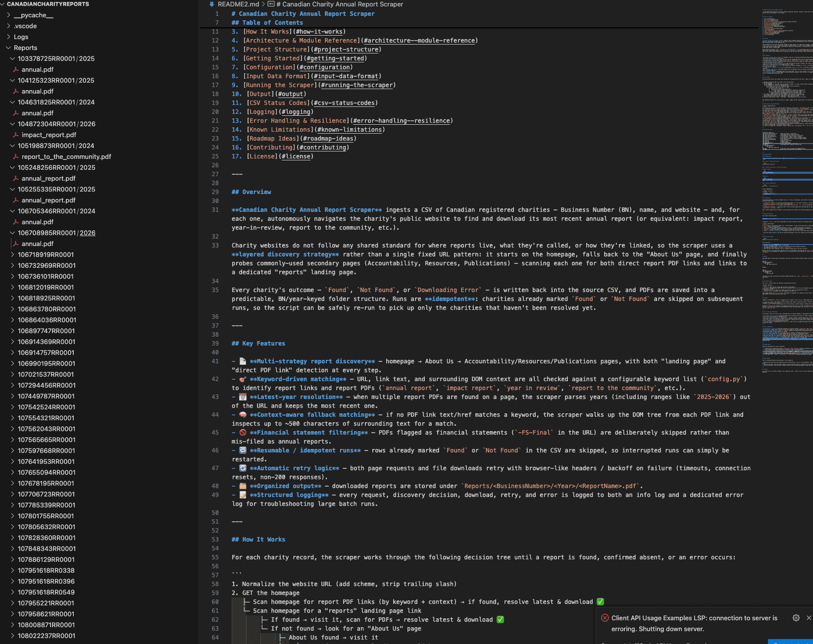Open annual.pdf under 104125323RR0001/2025
The height and width of the screenshot is (644, 813).
(38, 92)
